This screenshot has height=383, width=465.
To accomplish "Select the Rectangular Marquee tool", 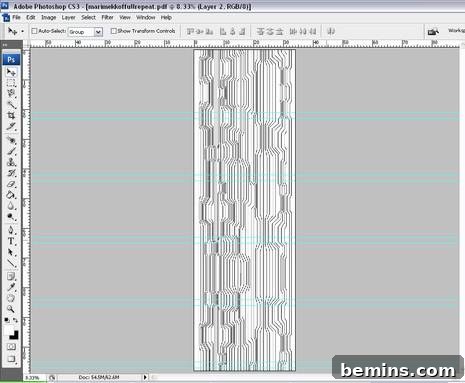I will pos(11,83).
